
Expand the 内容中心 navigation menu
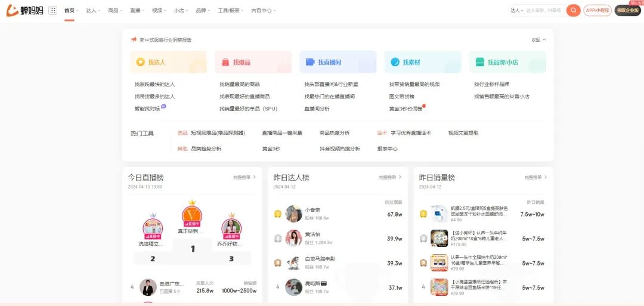click(x=264, y=11)
